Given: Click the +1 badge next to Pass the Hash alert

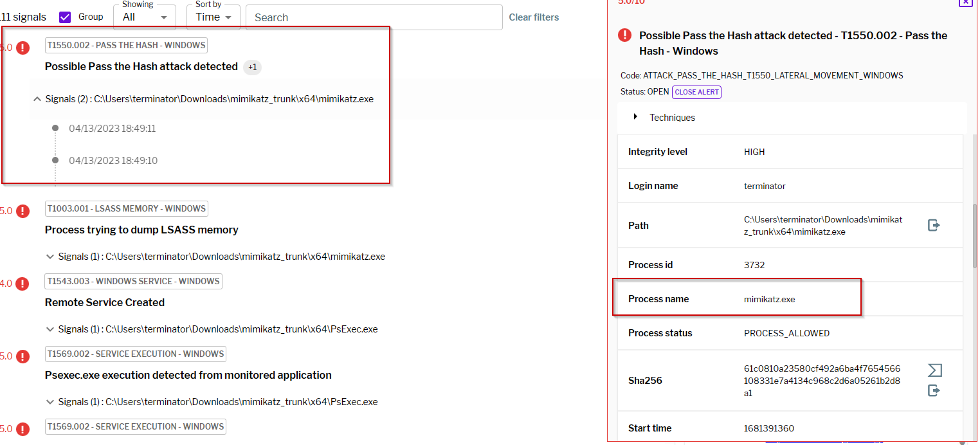Looking at the screenshot, I should pyautogui.click(x=253, y=67).
